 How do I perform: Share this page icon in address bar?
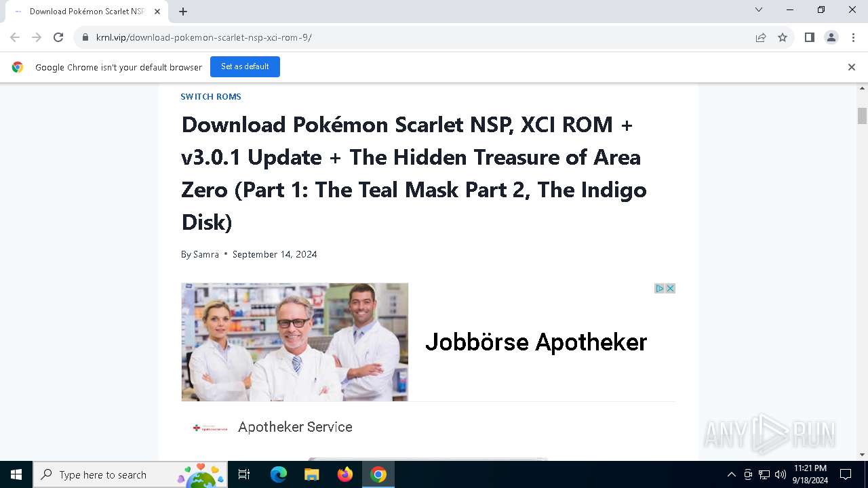761,37
